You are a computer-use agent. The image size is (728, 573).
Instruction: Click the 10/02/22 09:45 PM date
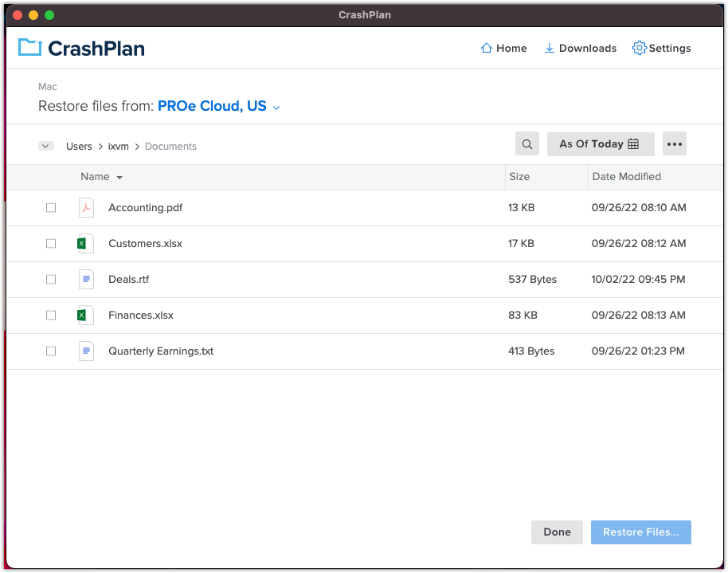tap(638, 279)
